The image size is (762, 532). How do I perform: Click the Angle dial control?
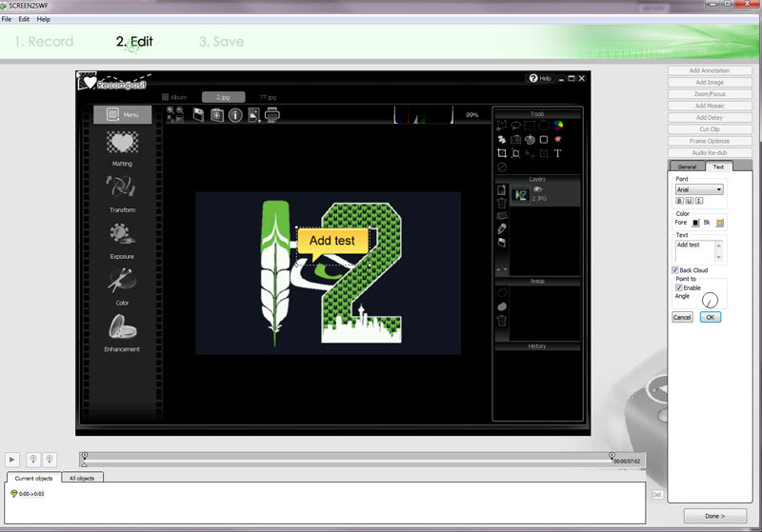tap(710, 301)
